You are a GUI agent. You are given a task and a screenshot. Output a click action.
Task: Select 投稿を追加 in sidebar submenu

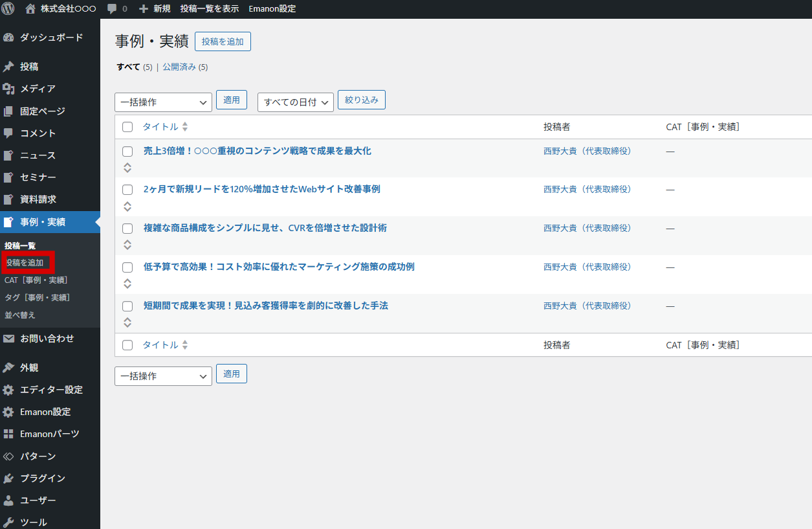pos(25,263)
